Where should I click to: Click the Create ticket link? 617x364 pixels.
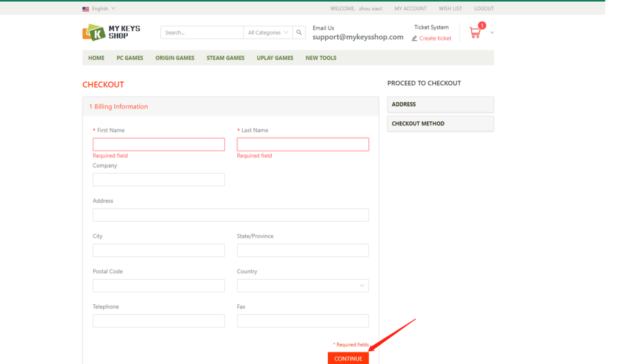click(x=435, y=38)
